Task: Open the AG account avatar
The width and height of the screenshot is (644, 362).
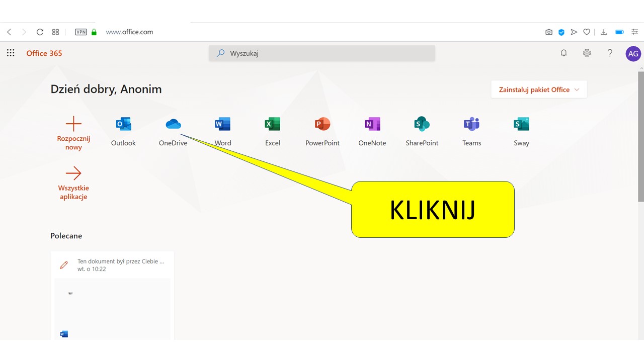Action: tap(633, 54)
